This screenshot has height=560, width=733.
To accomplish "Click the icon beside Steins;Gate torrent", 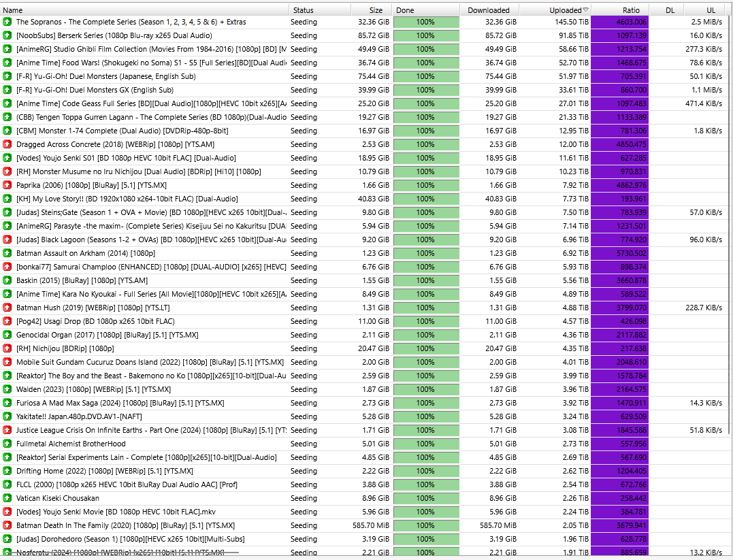I will pos(7,212).
